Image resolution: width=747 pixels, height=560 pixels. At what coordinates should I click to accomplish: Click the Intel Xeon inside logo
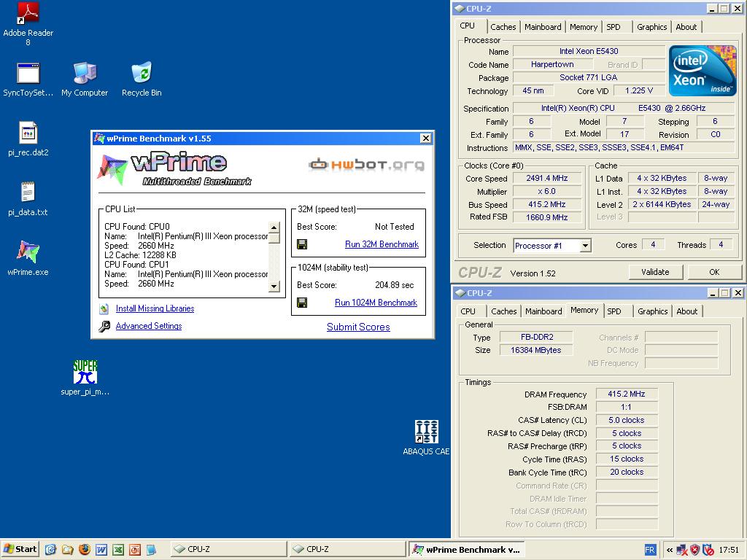pyautogui.click(x=703, y=71)
